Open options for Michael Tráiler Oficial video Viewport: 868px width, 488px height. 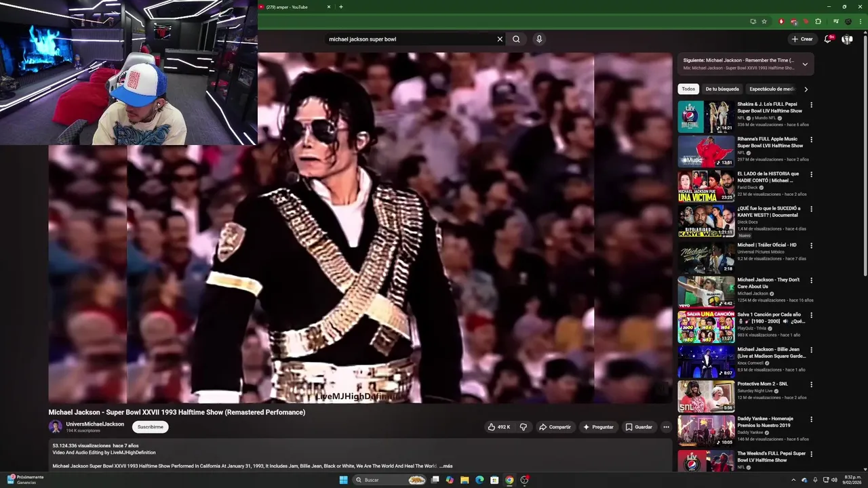point(811,245)
